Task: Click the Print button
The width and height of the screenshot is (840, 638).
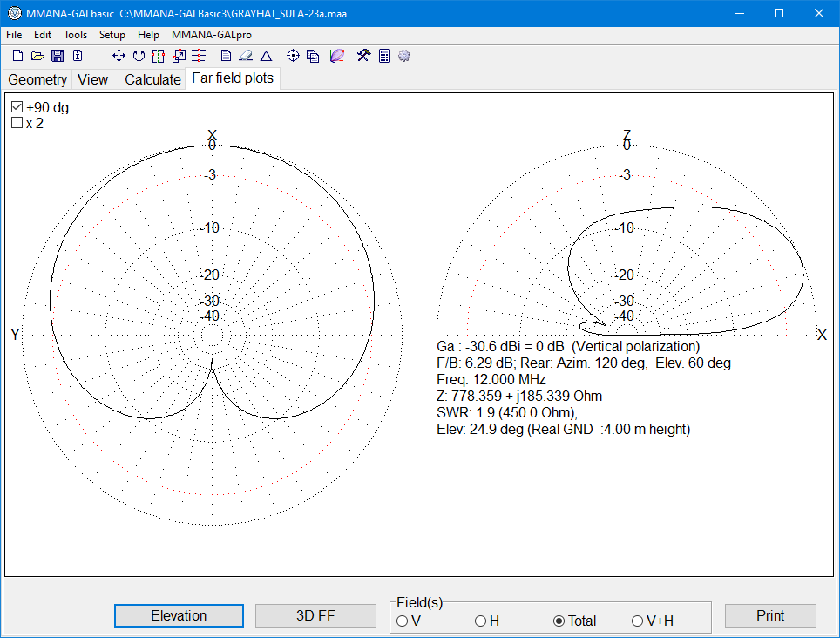Action: pos(770,615)
